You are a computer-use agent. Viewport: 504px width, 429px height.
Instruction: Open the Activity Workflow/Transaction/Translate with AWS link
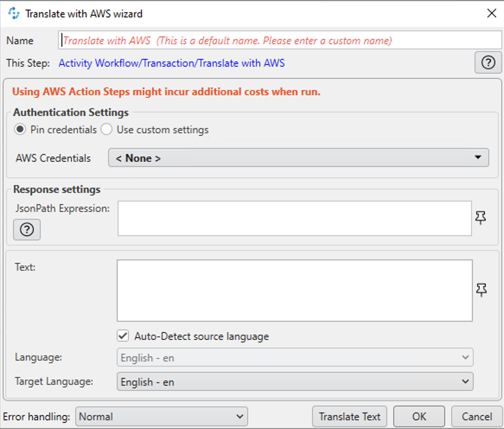(172, 63)
